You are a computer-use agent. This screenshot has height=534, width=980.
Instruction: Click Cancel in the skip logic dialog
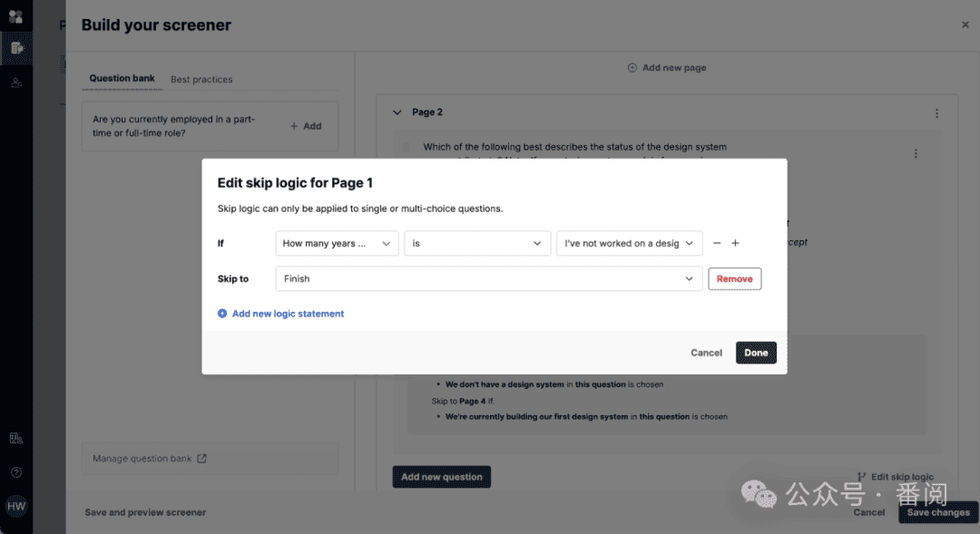coord(706,353)
